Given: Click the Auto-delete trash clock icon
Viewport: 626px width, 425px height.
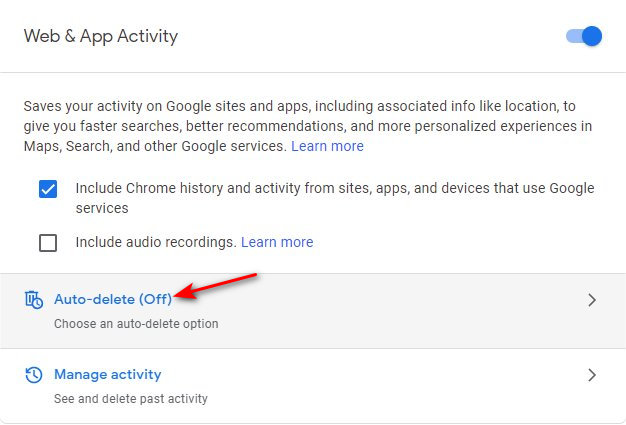Looking at the screenshot, I should click(34, 299).
